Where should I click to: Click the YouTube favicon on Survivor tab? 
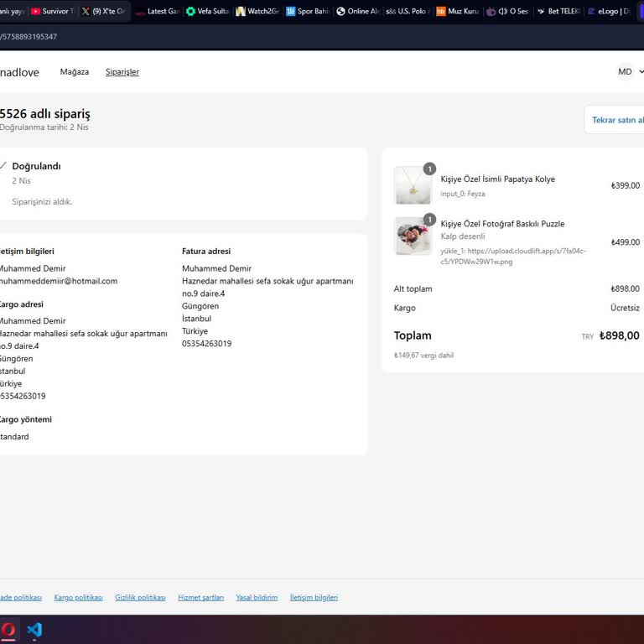[x=35, y=12]
